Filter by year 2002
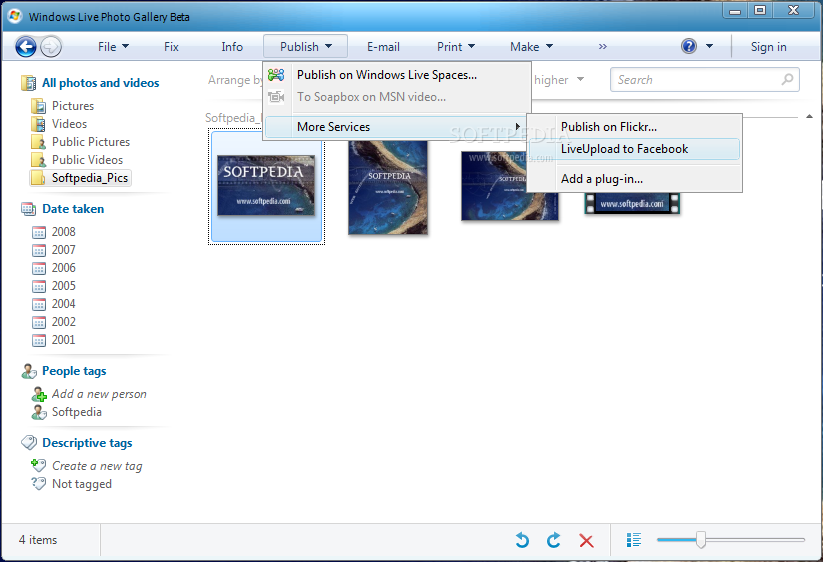This screenshot has height=562, width=823. [x=64, y=322]
